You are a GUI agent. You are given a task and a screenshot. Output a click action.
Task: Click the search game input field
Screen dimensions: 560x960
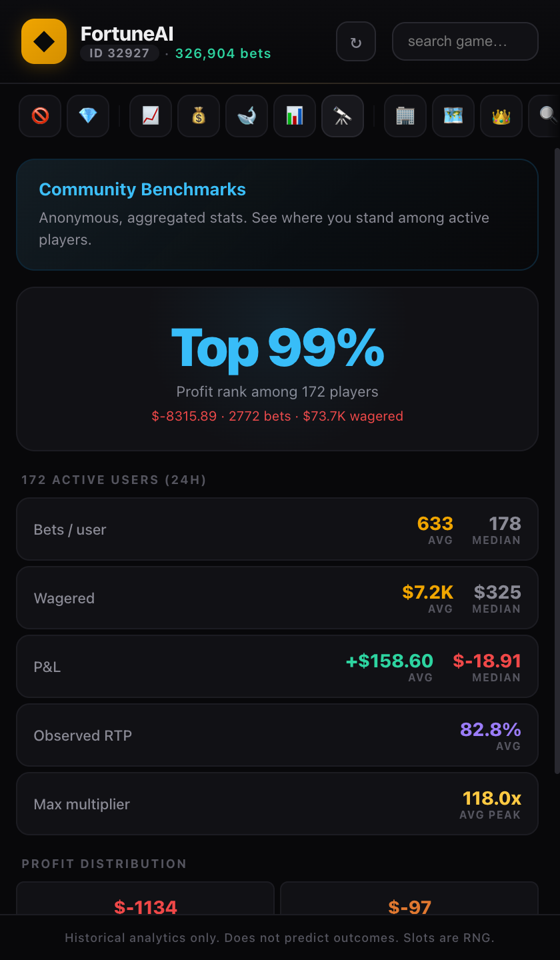point(465,41)
